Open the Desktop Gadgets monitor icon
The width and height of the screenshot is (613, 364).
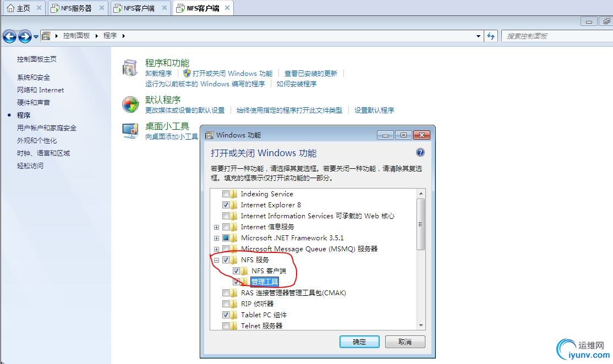(x=130, y=131)
